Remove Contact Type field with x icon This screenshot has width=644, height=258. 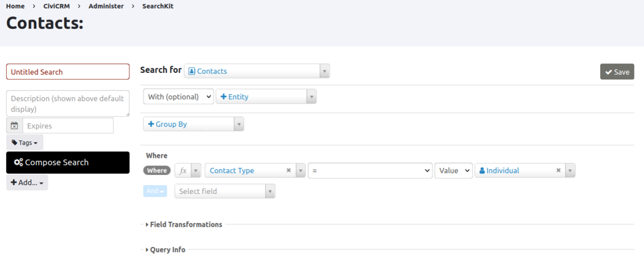pos(289,170)
